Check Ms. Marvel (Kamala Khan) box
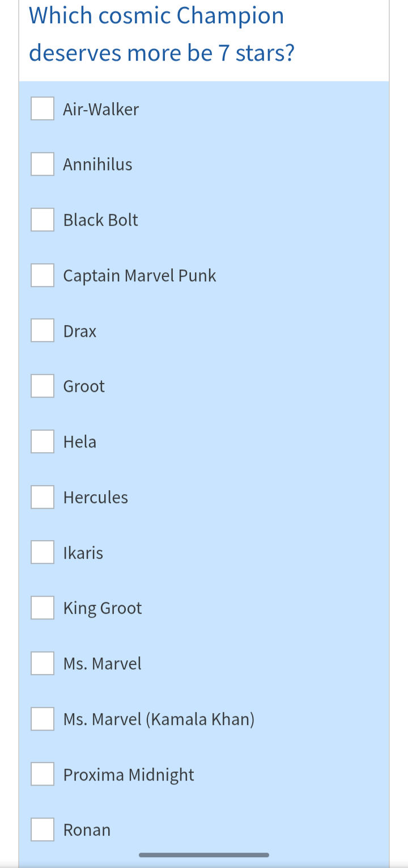The width and height of the screenshot is (408, 868). [x=42, y=719]
